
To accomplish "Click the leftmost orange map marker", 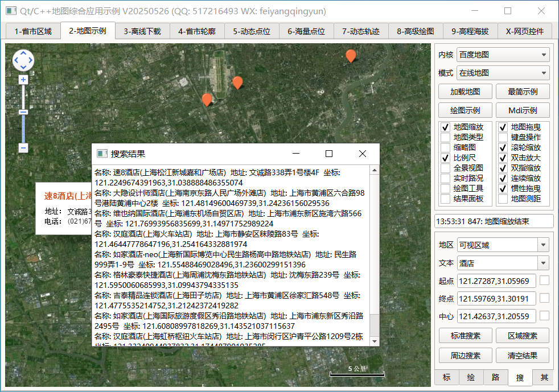I will click(x=207, y=100).
